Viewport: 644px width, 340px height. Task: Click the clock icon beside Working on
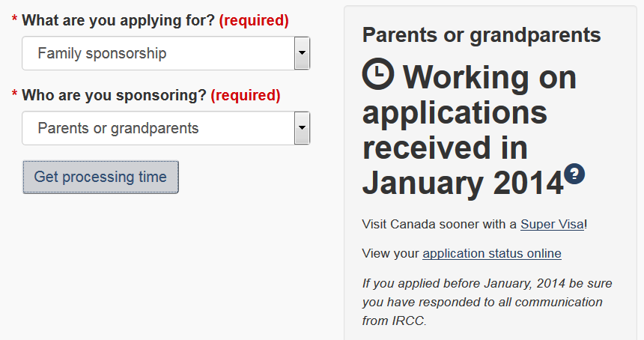pyautogui.click(x=378, y=74)
